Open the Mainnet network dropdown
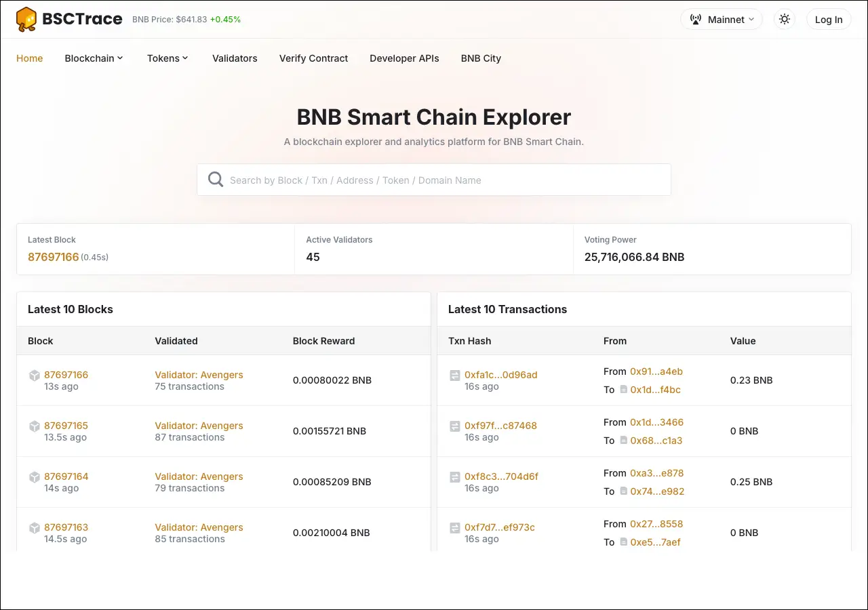Screen dimensions: 868x610 722,20
